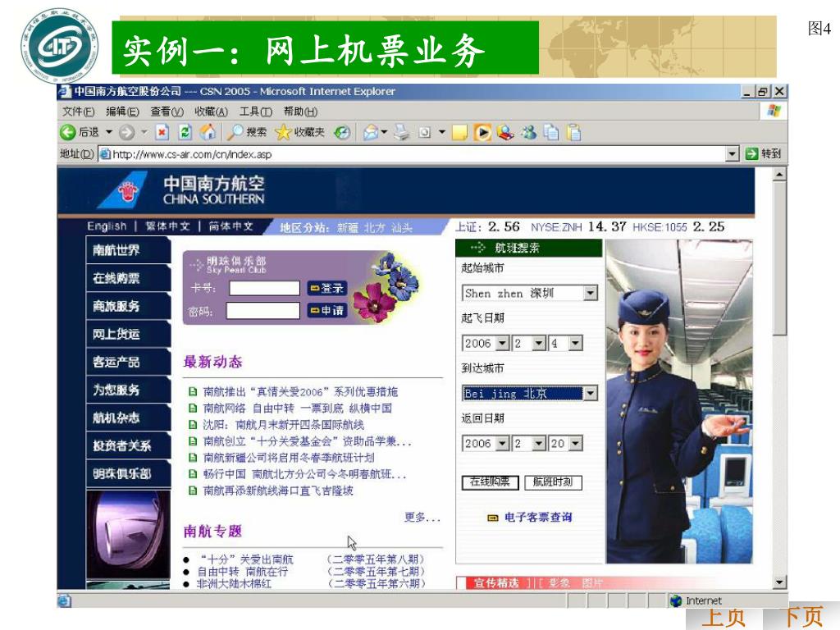Click the Copy toolbar icon
This screenshot has height=630, width=840.
click(x=551, y=132)
